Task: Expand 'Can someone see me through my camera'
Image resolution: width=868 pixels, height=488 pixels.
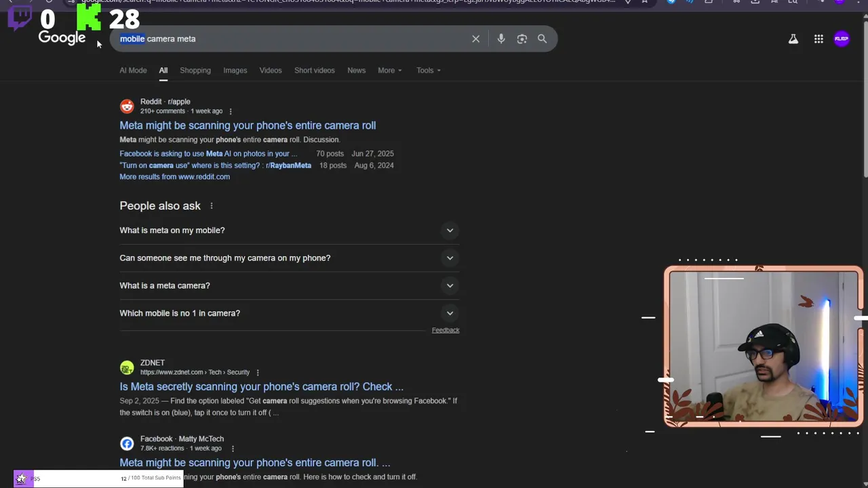Action: 290,258
